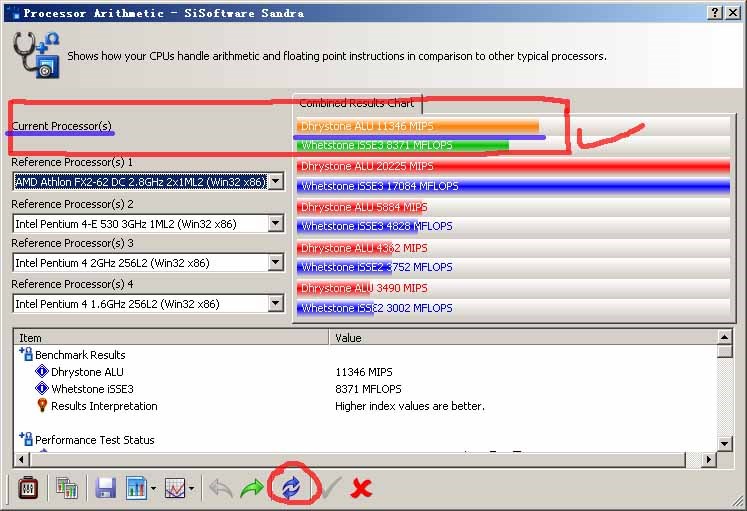This screenshot has width=747, height=511.
Task: Click the 'Reference Processor(s) 3' label
Action: point(72,243)
